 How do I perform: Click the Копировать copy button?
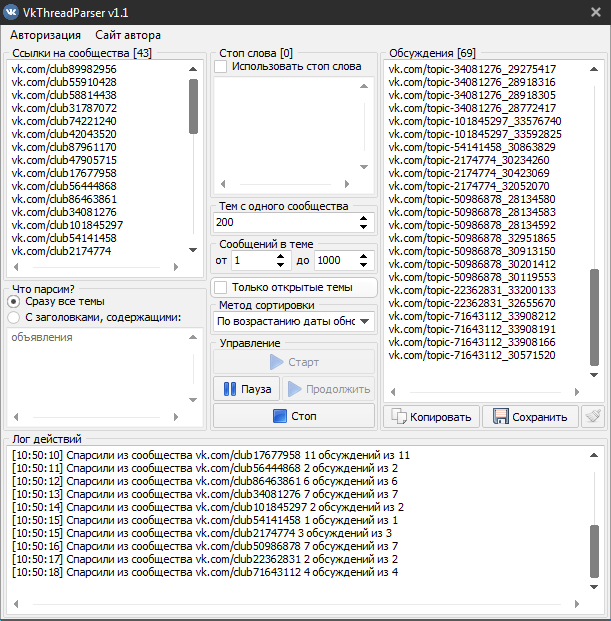(x=432, y=417)
